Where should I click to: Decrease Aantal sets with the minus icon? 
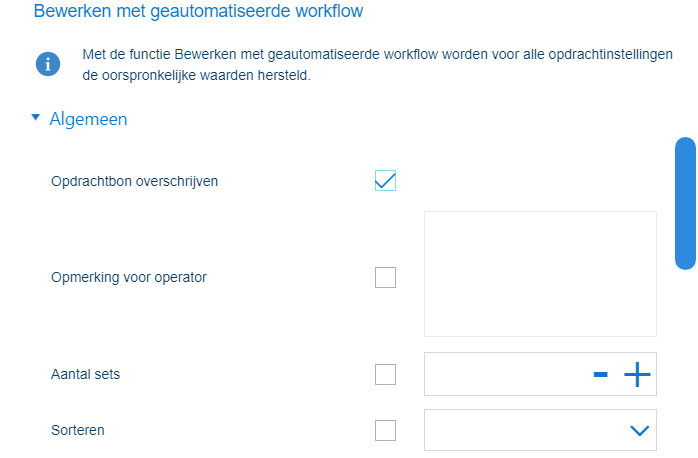[601, 375]
